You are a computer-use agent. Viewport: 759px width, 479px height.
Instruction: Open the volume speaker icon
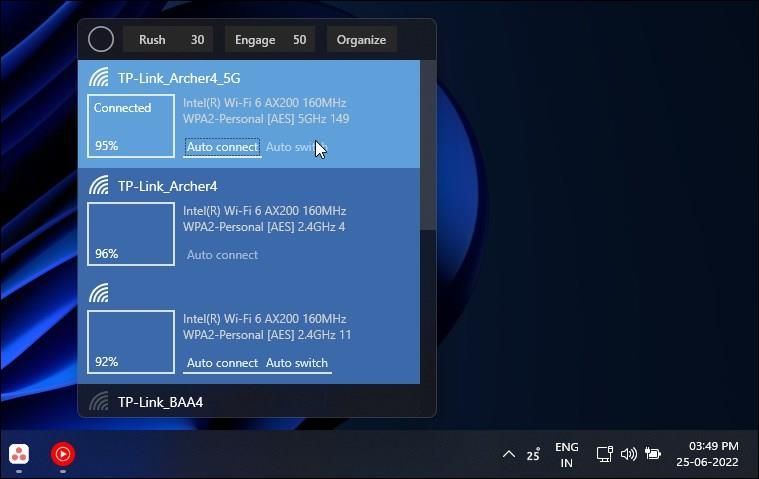628,454
